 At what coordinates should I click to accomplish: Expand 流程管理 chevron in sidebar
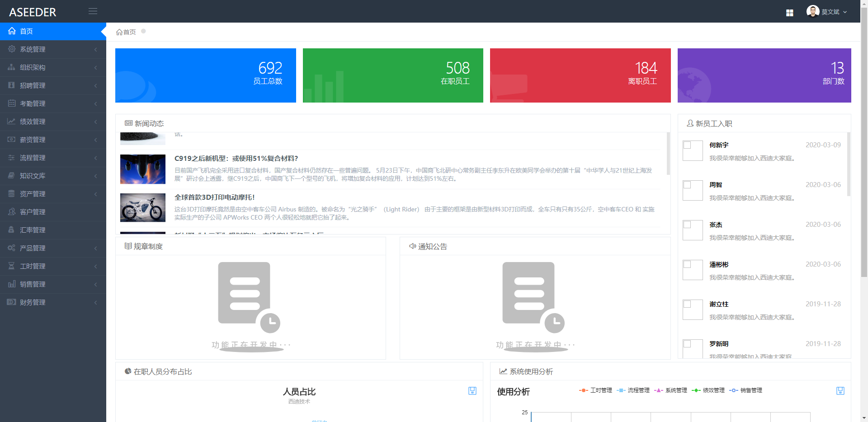[x=96, y=158]
